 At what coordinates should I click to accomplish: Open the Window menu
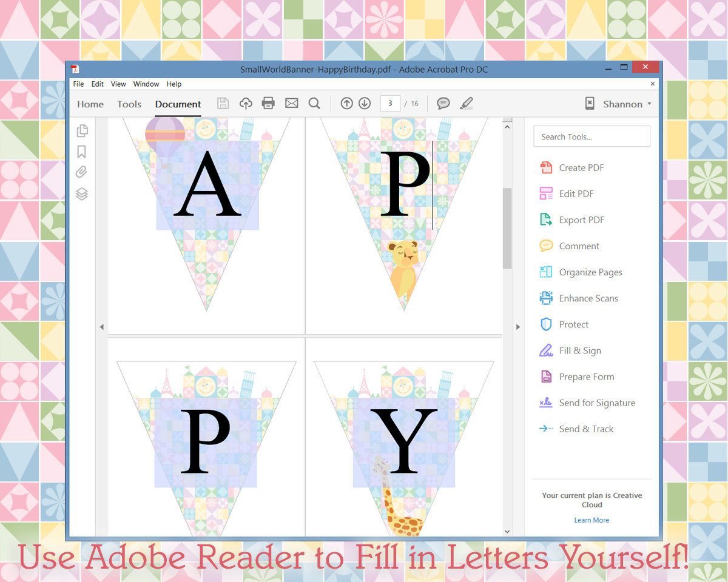point(146,84)
